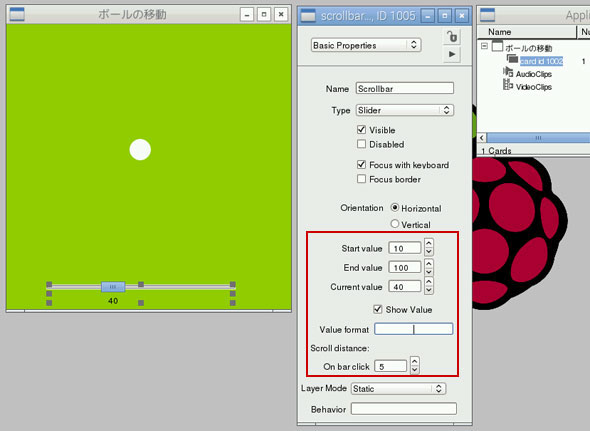Collapse the ボールの移動 tree node
The image size is (590, 431).
click(x=484, y=46)
